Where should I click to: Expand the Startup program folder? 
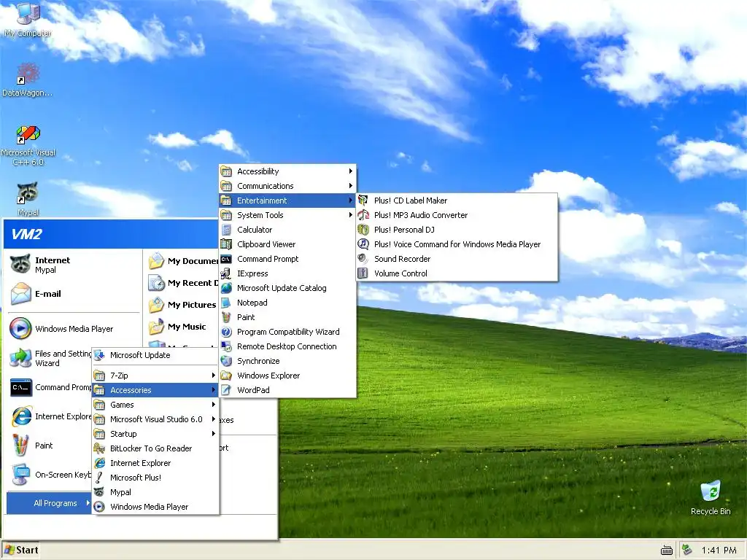155,434
